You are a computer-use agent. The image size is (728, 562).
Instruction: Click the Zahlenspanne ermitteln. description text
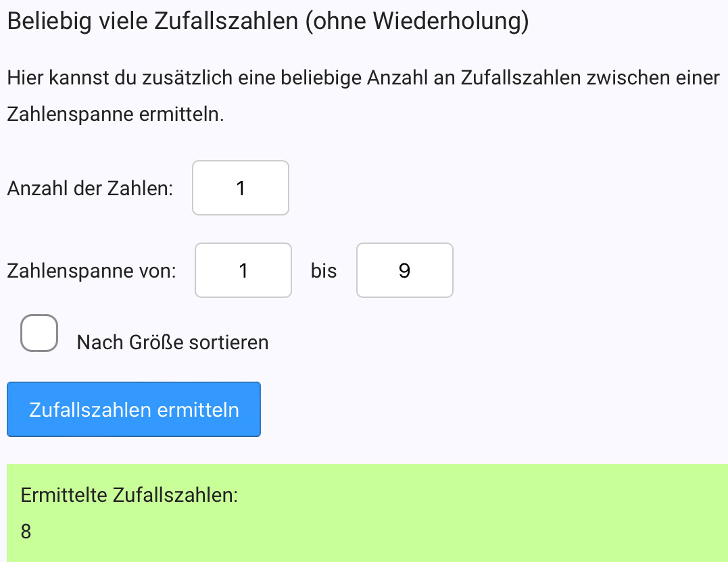(115, 113)
